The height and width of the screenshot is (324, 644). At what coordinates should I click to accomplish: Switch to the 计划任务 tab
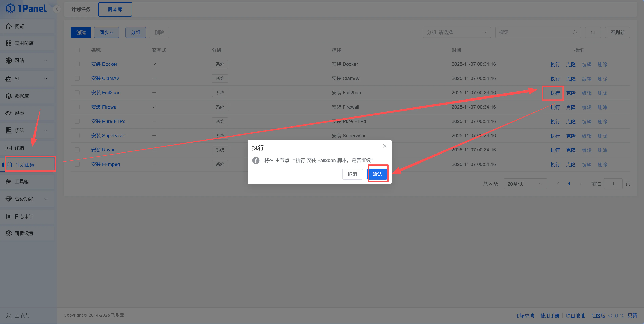click(81, 10)
